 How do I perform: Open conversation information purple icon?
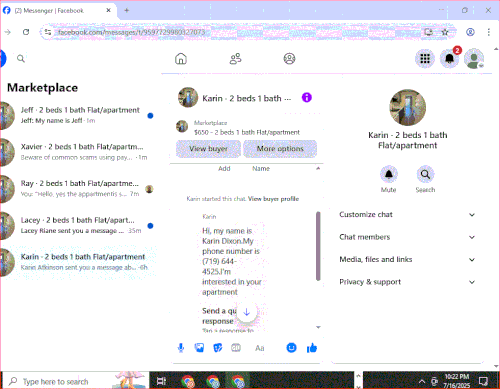coord(307,98)
